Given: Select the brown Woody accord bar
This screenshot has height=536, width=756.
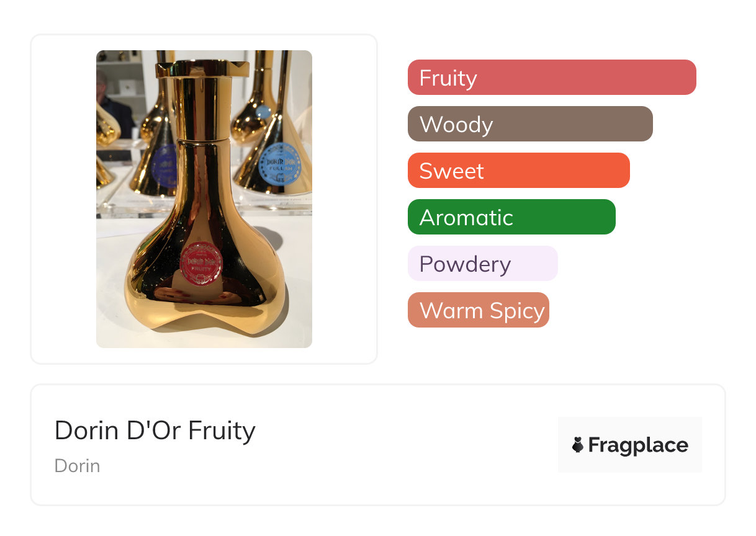Looking at the screenshot, I should click(x=529, y=124).
